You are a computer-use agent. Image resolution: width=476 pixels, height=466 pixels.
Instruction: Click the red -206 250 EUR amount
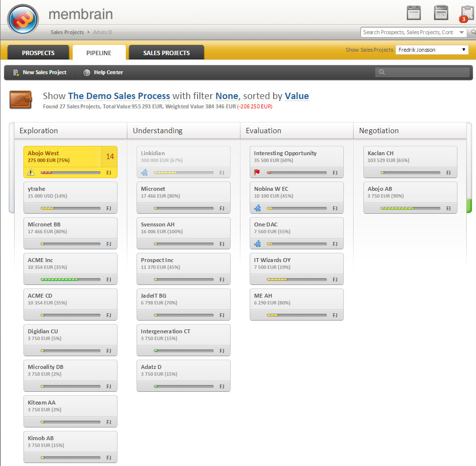coord(255,107)
